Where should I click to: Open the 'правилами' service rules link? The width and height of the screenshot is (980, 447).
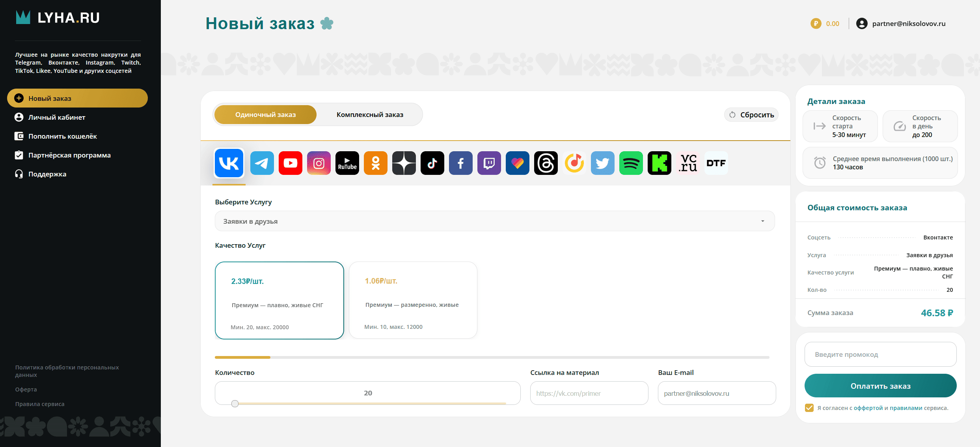pyautogui.click(x=906, y=408)
